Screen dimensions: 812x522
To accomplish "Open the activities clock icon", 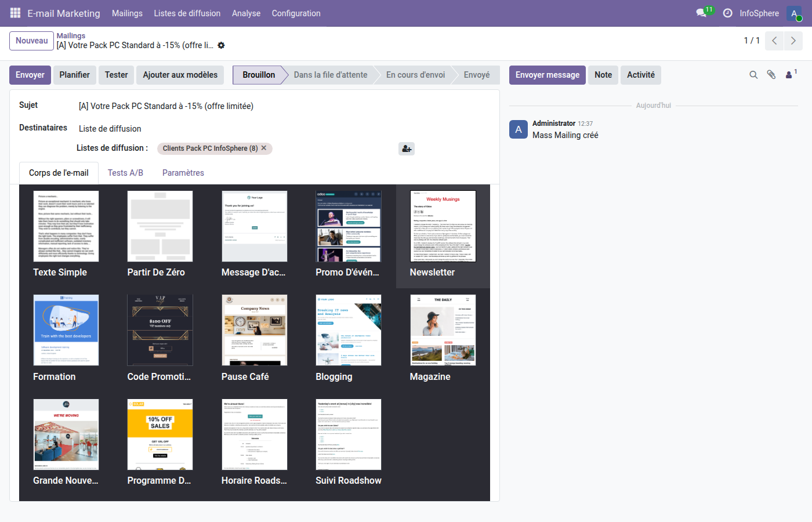I will [x=727, y=13].
